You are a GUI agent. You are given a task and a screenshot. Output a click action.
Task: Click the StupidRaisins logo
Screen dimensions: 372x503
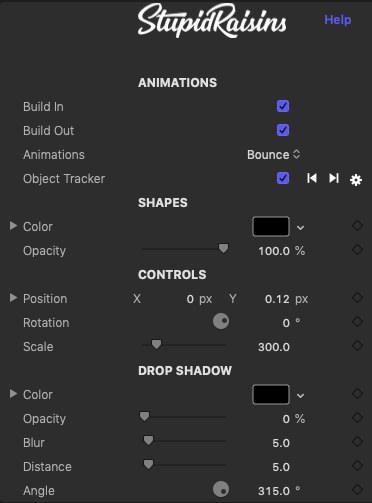point(212,21)
